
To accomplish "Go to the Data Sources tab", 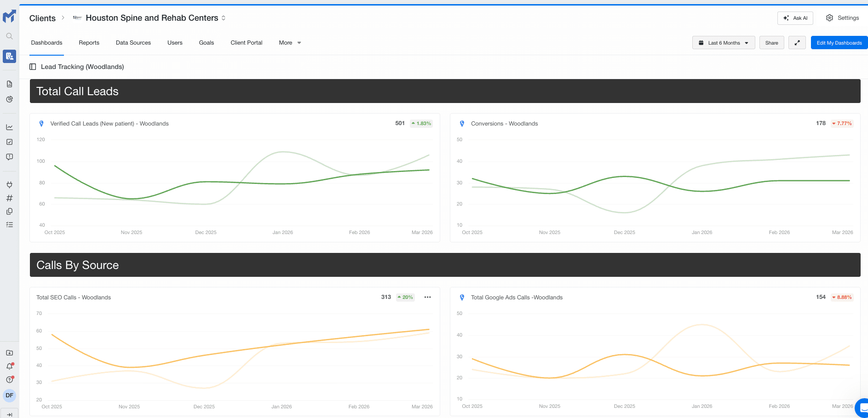I will click(x=133, y=43).
